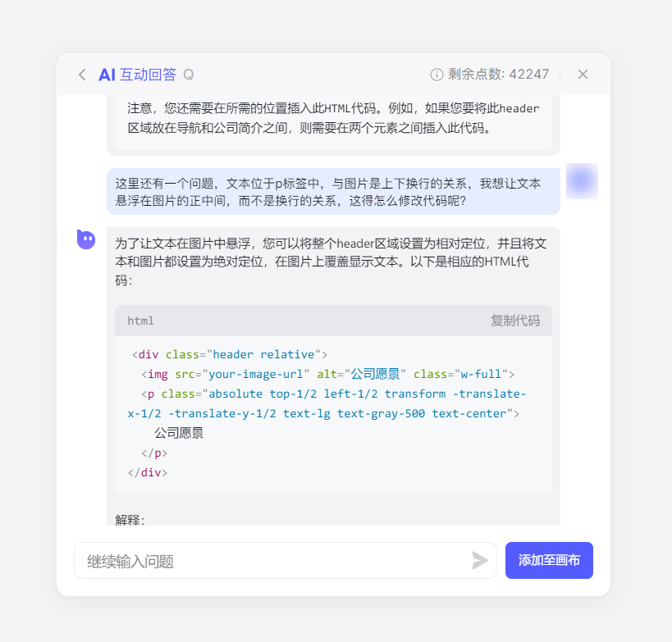Image resolution: width=672 pixels, height=642 pixels.
Task: Copy the code with 复制代码
Action: tap(515, 321)
